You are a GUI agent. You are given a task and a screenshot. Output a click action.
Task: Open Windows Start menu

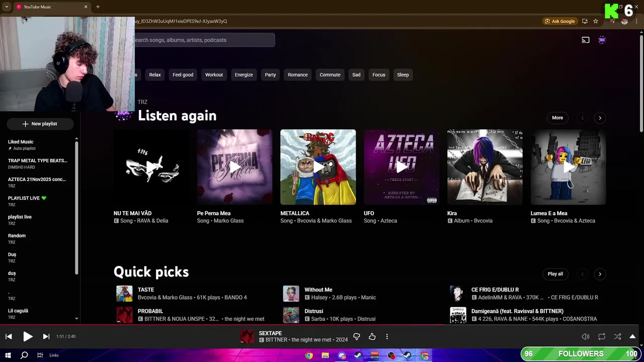click(8, 355)
